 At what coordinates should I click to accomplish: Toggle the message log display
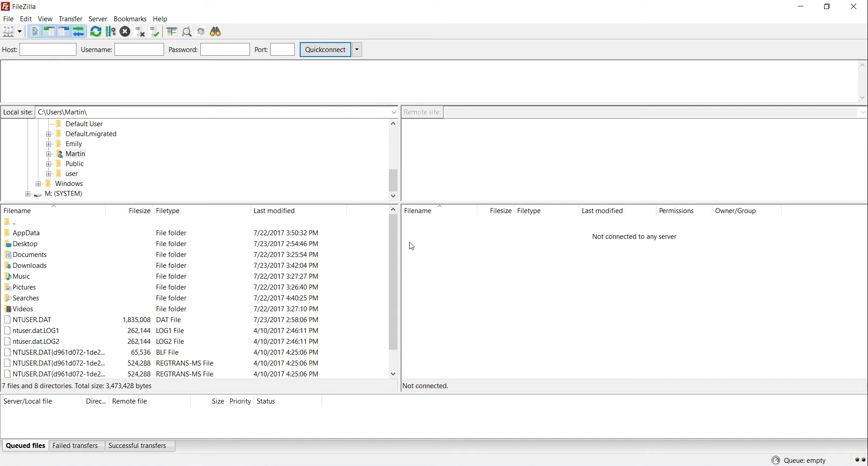pyautogui.click(x=35, y=32)
